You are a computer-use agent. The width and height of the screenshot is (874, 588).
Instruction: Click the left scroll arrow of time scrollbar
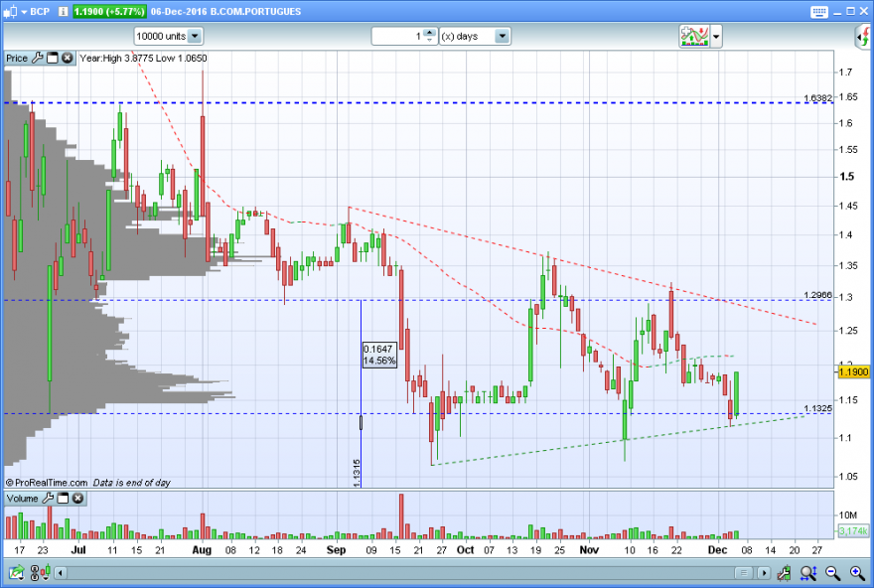pos(61,573)
